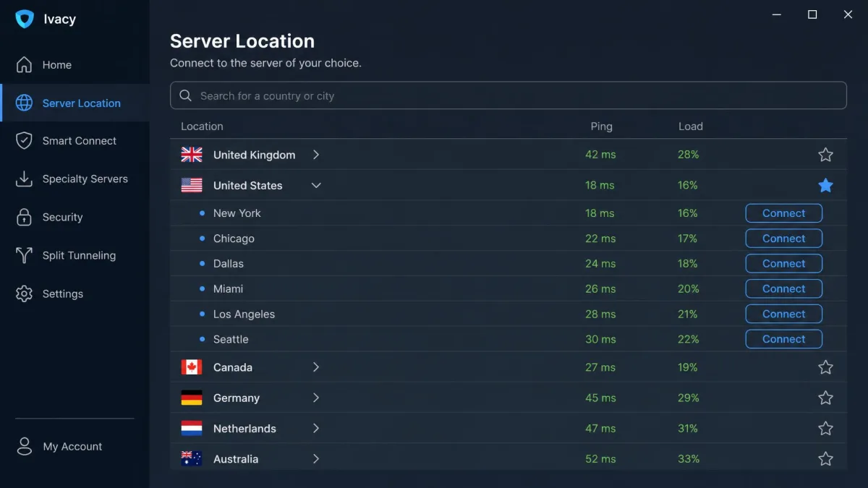This screenshot has width=868, height=488.
Task: Expand the Germany city list
Action: pyautogui.click(x=316, y=398)
